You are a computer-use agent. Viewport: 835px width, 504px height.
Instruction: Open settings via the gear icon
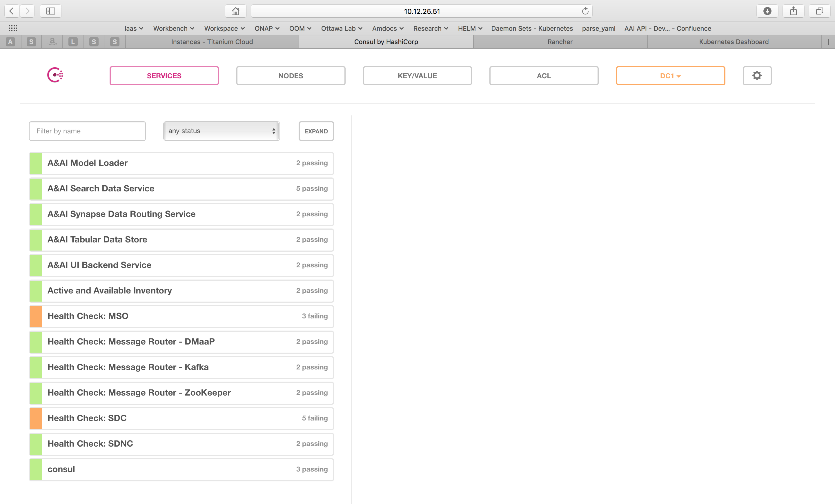point(757,76)
